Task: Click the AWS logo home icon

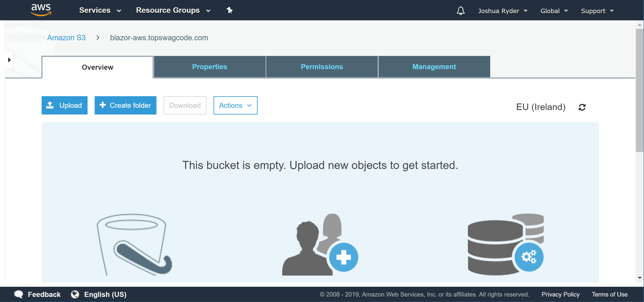Action: pos(41,10)
